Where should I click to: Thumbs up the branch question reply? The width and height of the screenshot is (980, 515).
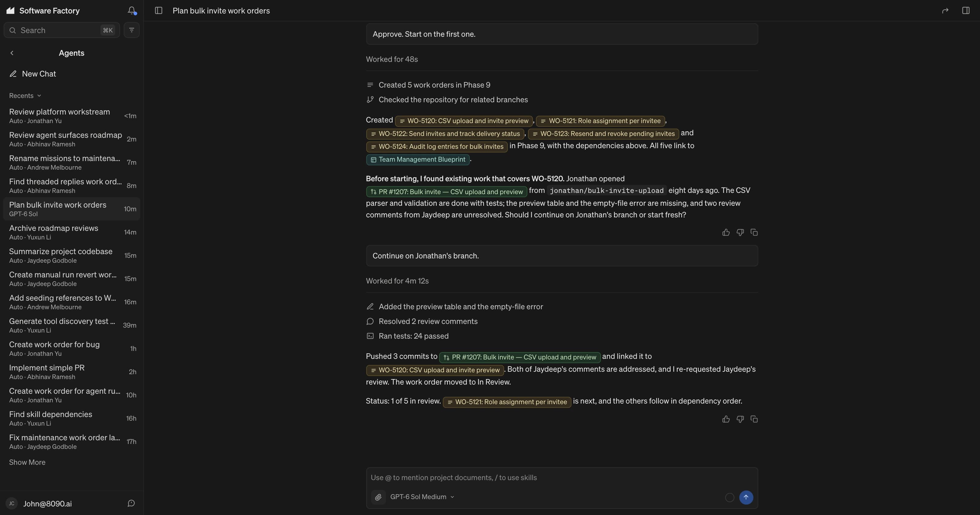click(x=726, y=232)
